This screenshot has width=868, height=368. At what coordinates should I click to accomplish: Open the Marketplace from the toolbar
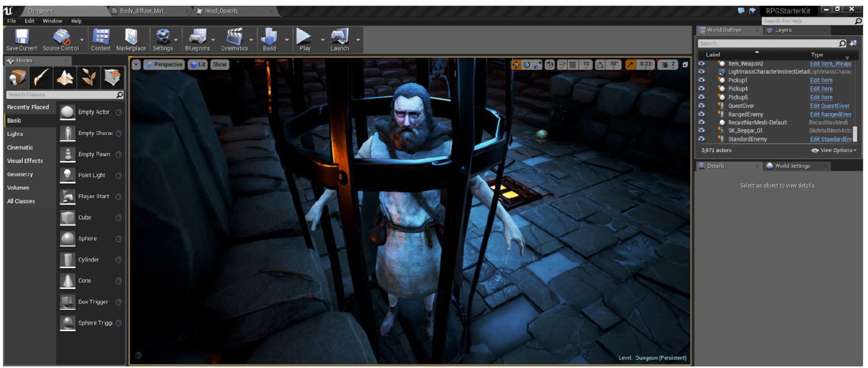point(131,37)
